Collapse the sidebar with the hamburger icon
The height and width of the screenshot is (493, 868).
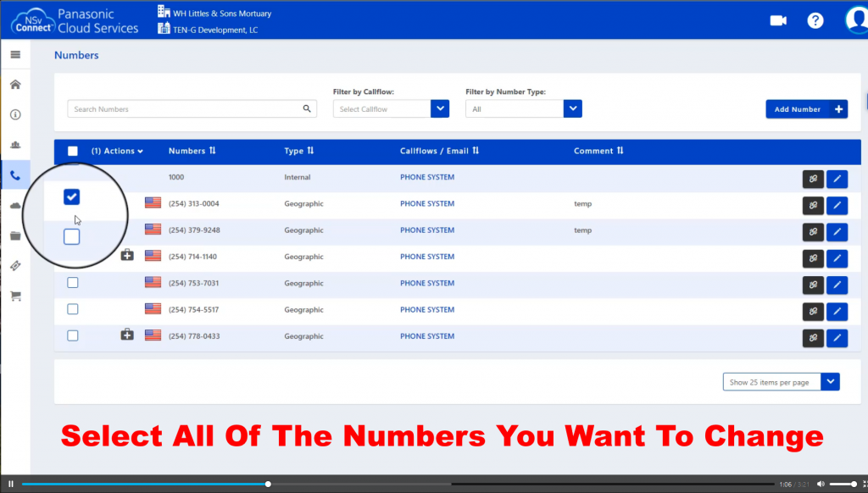click(x=15, y=53)
